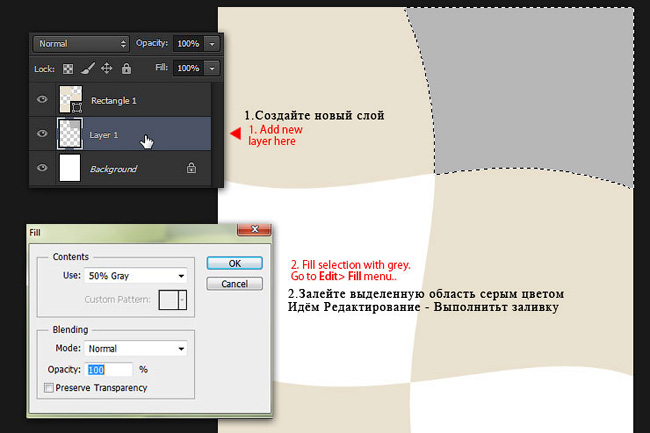The width and height of the screenshot is (650, 433).
Task: Click OK in Fill dialog
Action: (235, 263)
